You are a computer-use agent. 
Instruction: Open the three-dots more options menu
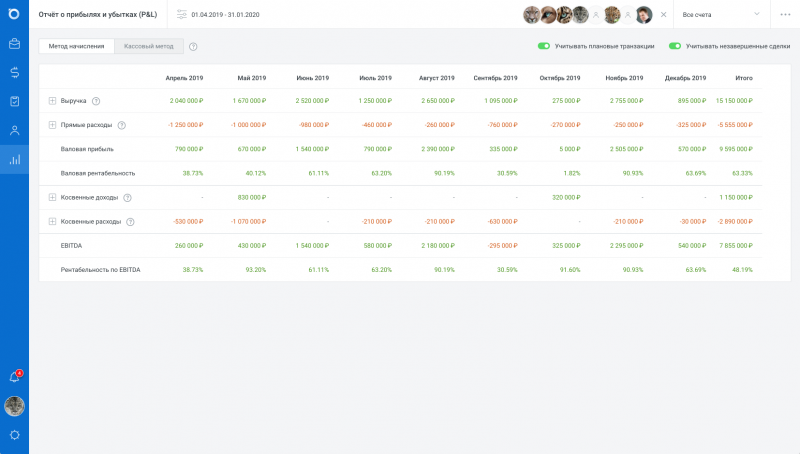(x=784, y=15)
